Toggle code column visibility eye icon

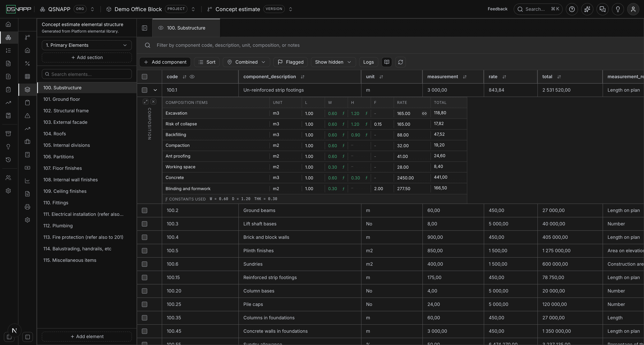(x=192, y=77)
